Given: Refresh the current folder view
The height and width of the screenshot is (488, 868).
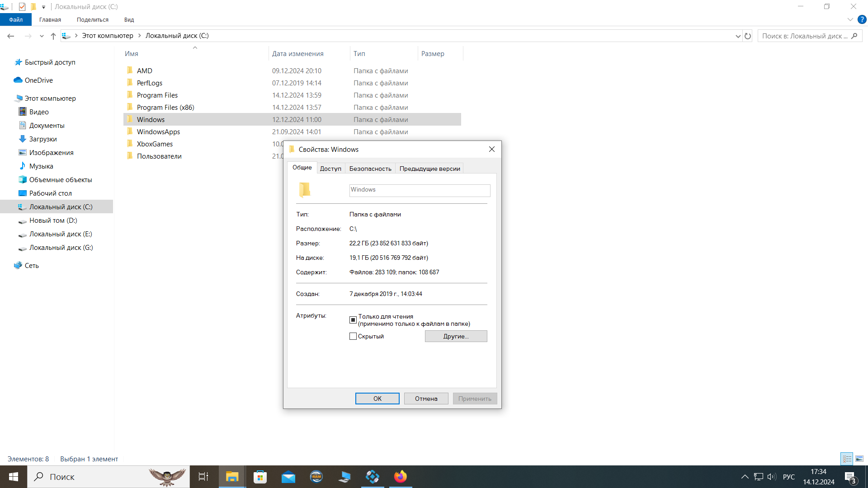Looking at the screenshot, I should pos(748,36).
